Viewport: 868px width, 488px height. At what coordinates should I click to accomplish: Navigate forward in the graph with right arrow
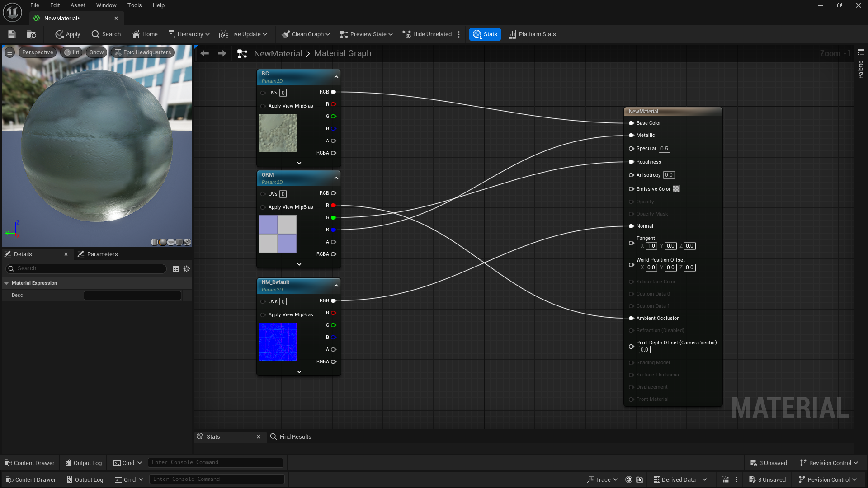(x=222, y=53)
